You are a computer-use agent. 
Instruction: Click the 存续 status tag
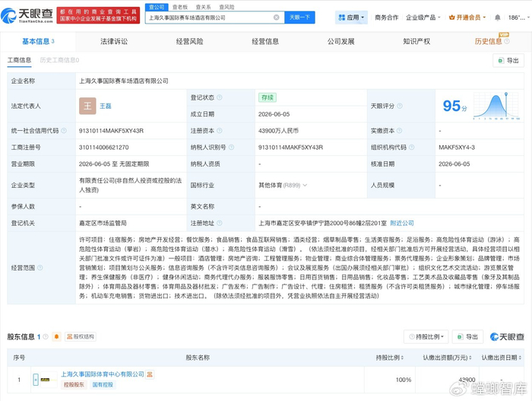268,97
